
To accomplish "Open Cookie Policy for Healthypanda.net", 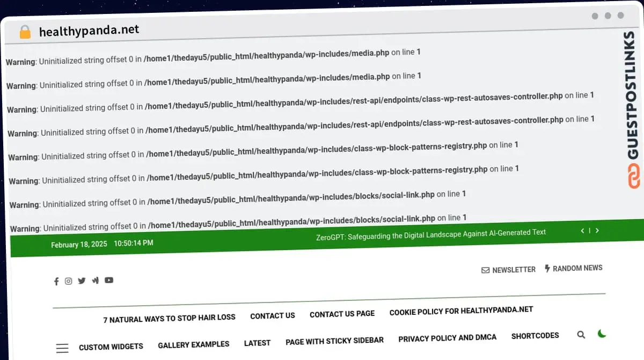I will tap(462, 311).
